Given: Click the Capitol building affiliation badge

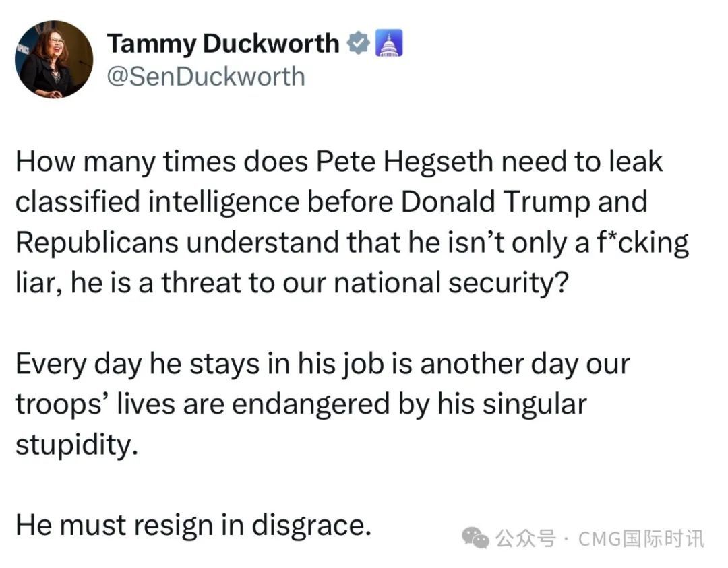Looking at the screenshot, I should 389,43.
